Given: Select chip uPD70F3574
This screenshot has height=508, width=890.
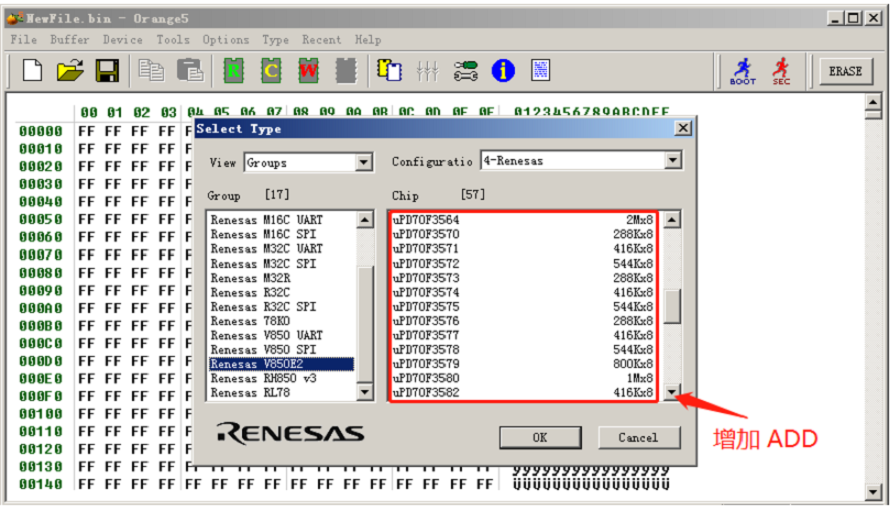Looking at the screenshot, I should [x=523, y=292].
